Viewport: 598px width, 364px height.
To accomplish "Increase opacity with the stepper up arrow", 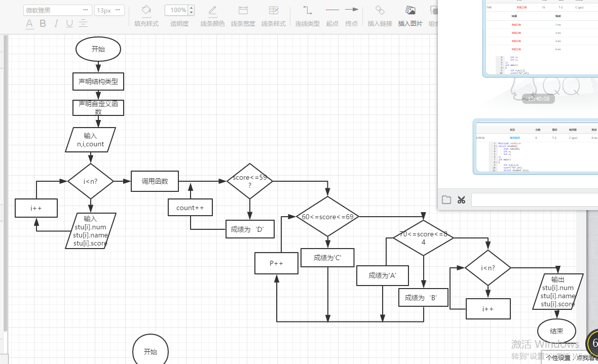I will pyautogui.click(x=192, y=8).
